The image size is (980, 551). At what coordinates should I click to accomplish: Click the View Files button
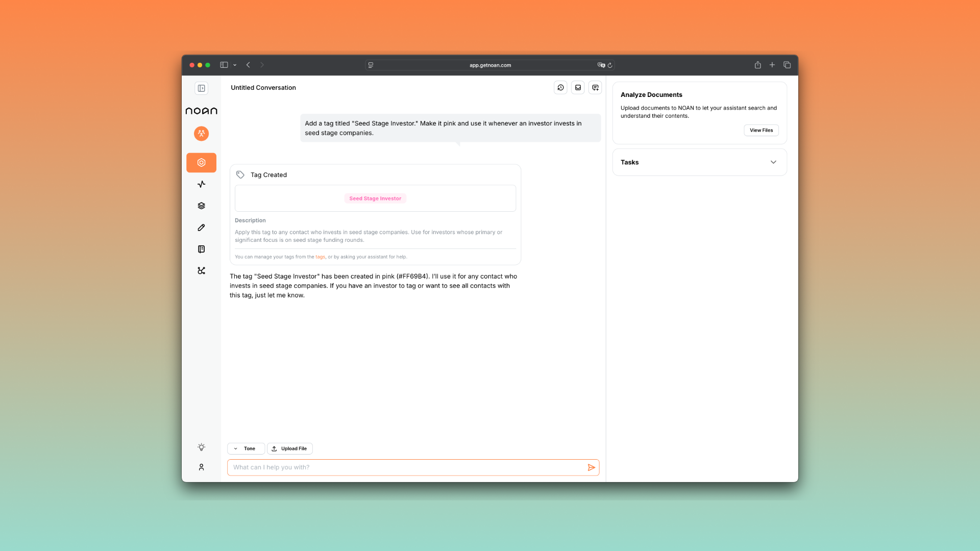[761, 130]
